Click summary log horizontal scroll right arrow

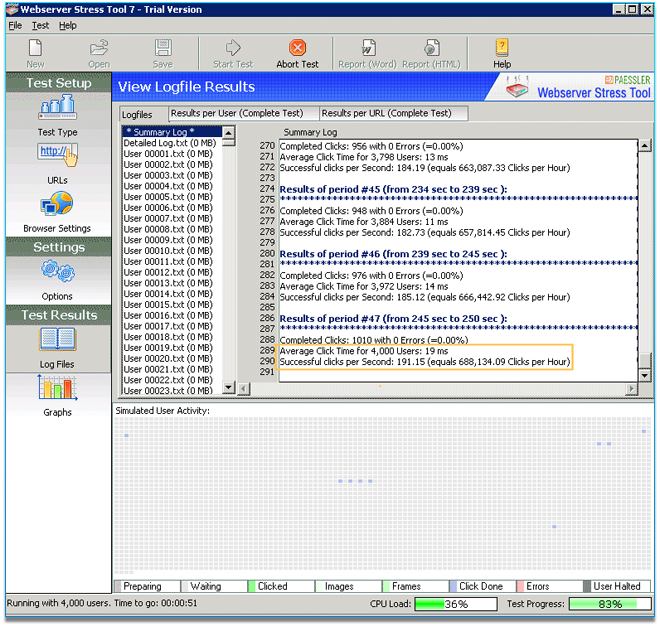tap(631, 388)
